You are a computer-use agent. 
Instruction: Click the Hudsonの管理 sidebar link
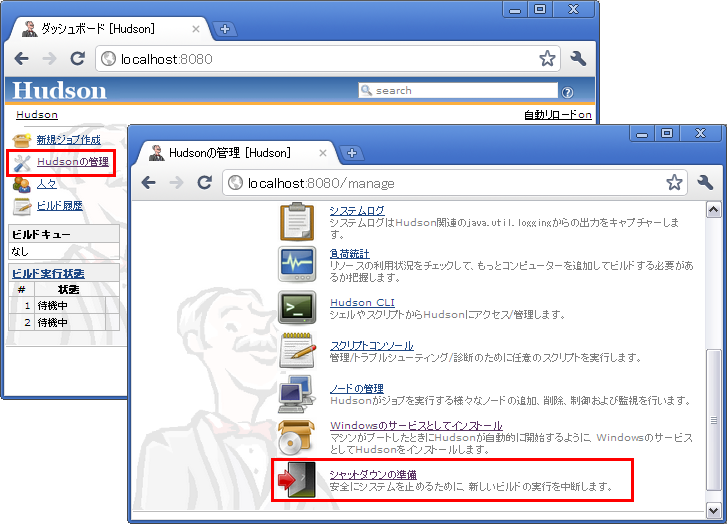click(x=73, y=161)
